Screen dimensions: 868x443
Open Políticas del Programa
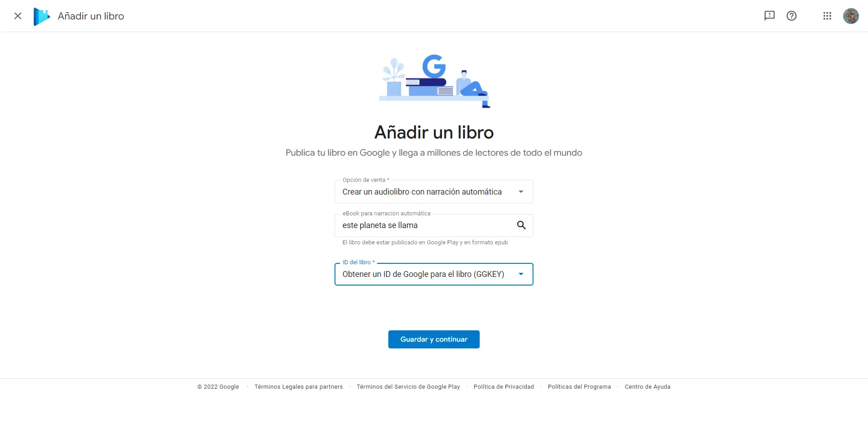click(x=579, y=386)
